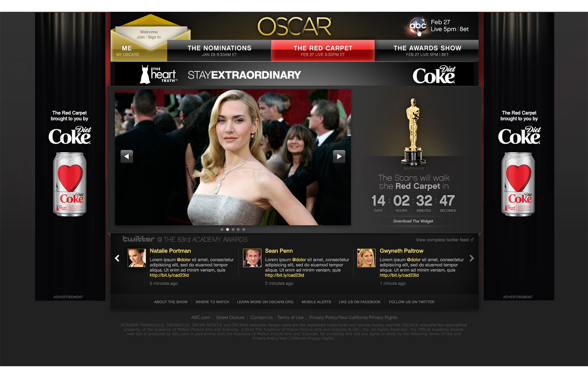Open Natalie Portman's avatar photo

[136, 258]
